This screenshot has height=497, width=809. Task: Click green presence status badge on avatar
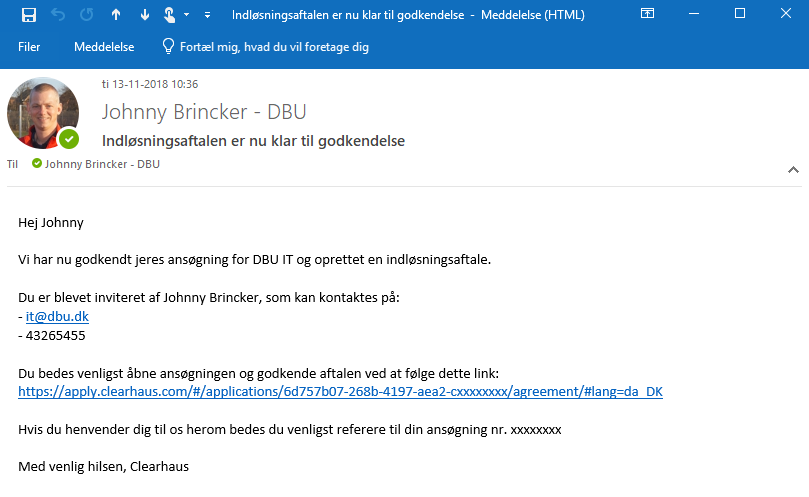pos(68,139)
